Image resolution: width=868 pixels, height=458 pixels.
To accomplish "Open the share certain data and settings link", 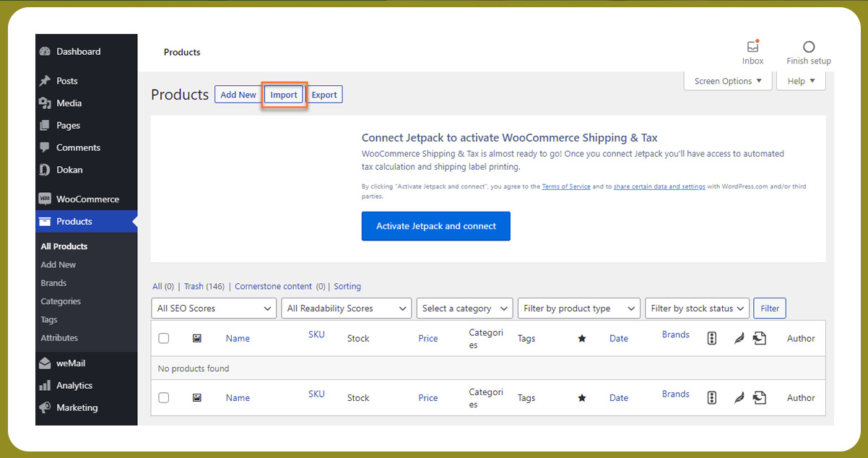I will [659, 186].
